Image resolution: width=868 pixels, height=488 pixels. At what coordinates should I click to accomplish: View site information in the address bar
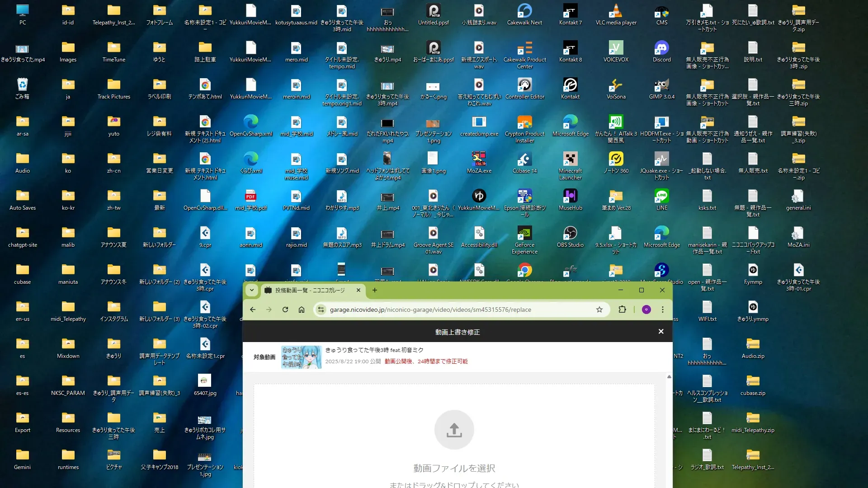point(321,310)
